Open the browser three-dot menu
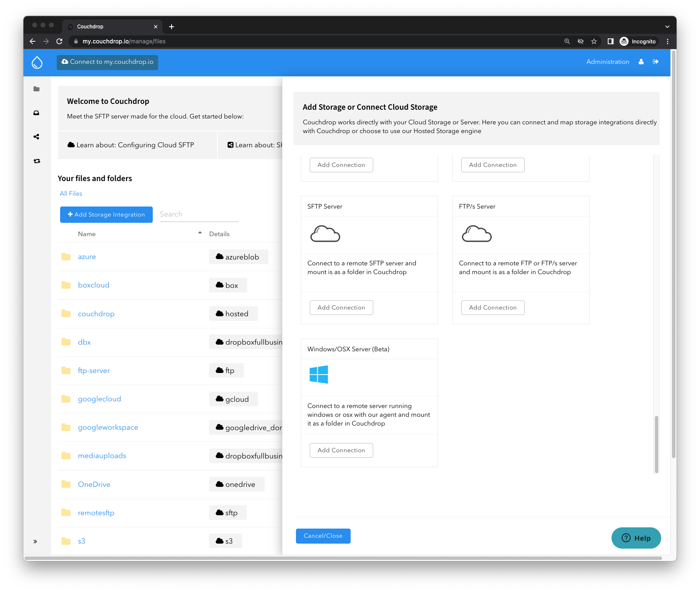Screen dimensions: 700x592 [x=667, y=41]
